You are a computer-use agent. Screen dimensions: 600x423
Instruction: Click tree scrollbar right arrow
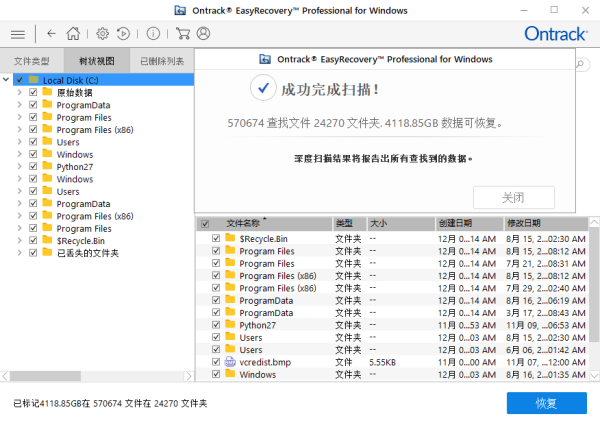188,376
